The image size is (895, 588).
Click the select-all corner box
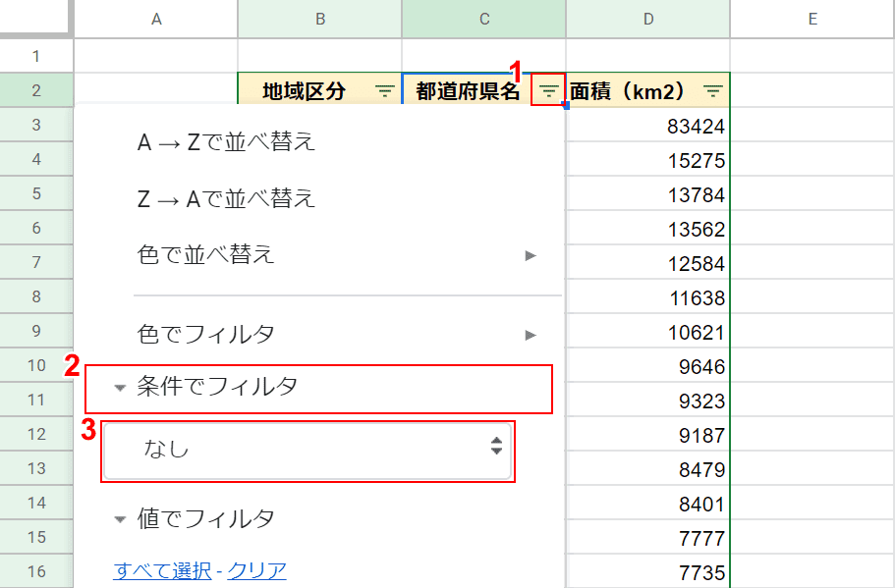click(x=35, y=17)
